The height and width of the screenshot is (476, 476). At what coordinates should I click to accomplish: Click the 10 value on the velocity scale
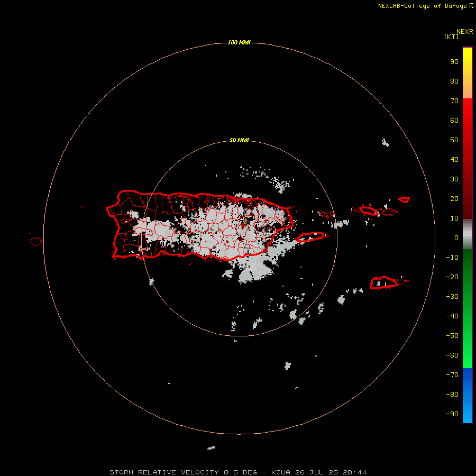pos(454,218)
